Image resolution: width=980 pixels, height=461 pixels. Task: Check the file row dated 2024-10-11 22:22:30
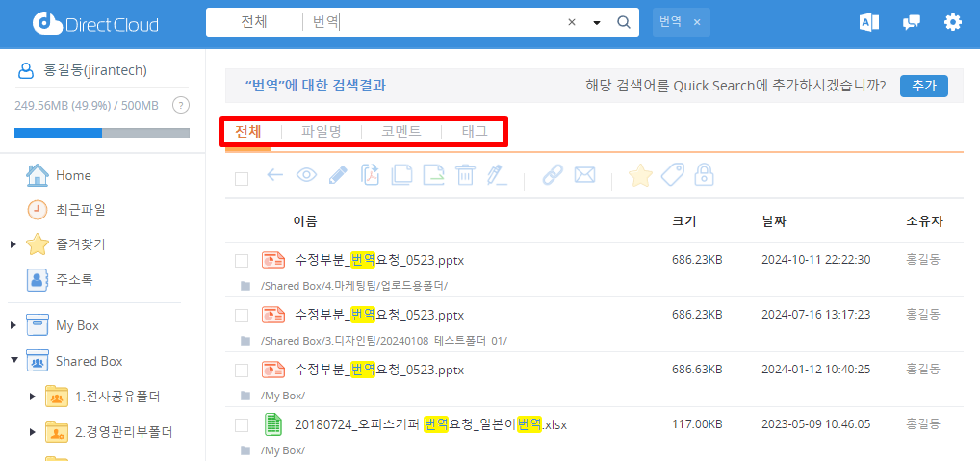(242, 261)
